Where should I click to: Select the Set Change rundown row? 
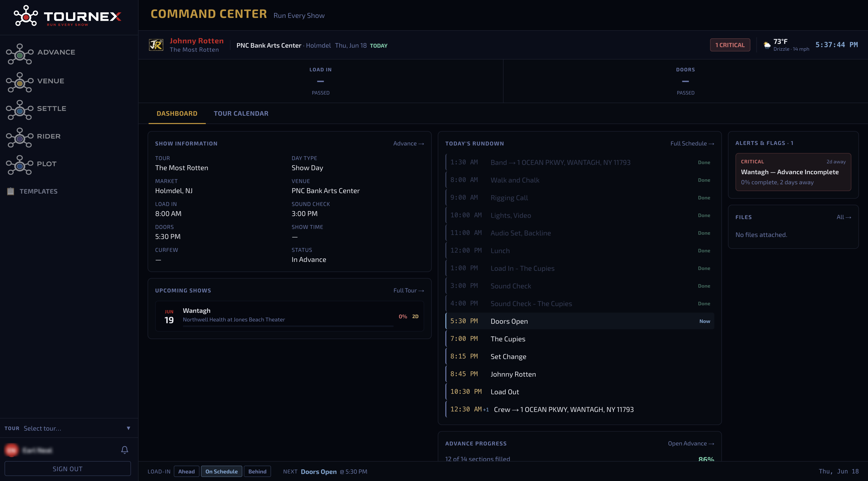click(x=580, y=356)
